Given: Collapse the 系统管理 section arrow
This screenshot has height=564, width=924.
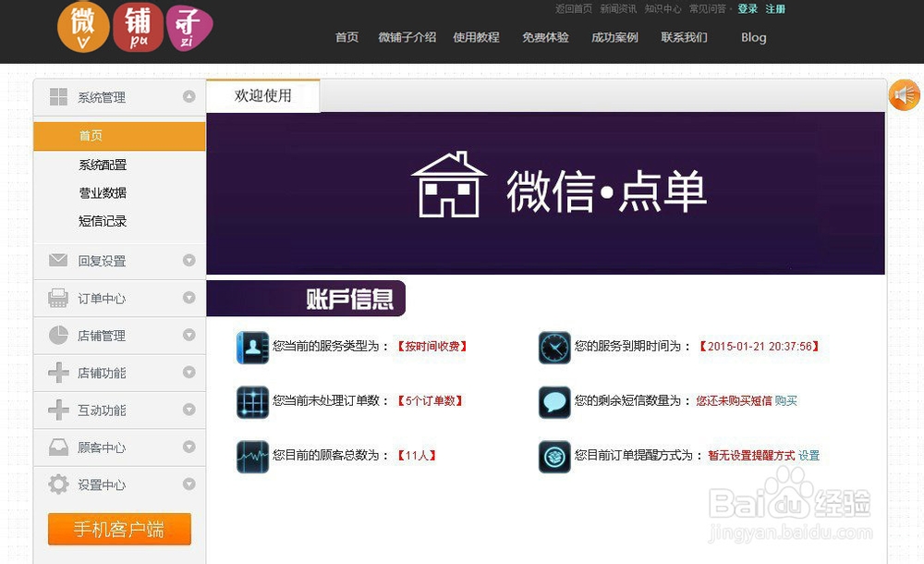Looking at the screenshot, I should coord(189,96).
